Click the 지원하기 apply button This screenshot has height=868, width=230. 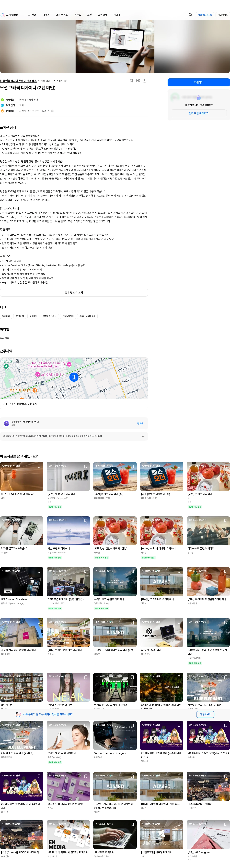pos(199,82)
